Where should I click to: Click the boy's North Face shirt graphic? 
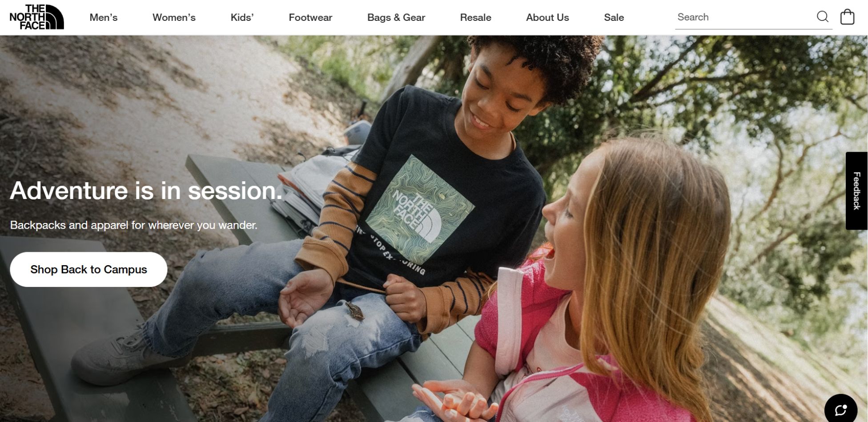click(x=420, y=210)
